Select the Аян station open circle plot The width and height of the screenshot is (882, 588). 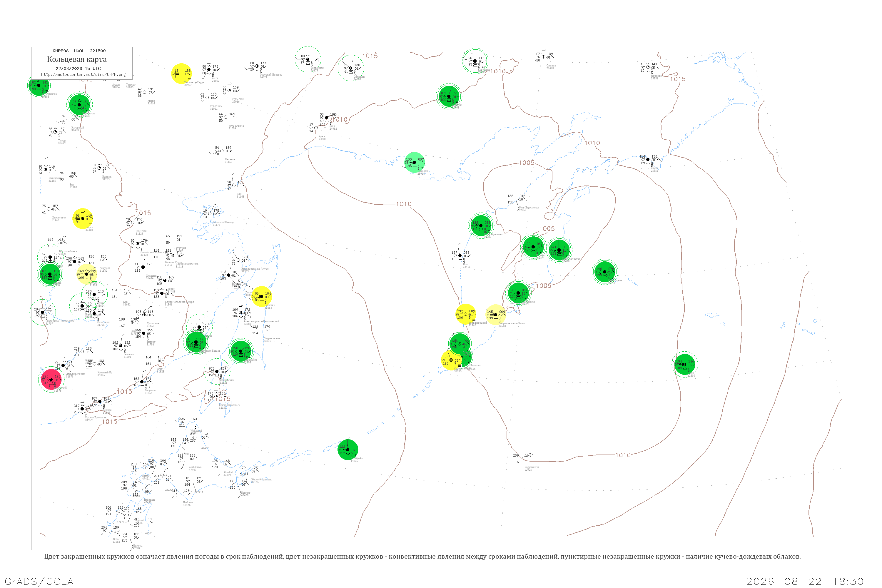pos(234,185)
